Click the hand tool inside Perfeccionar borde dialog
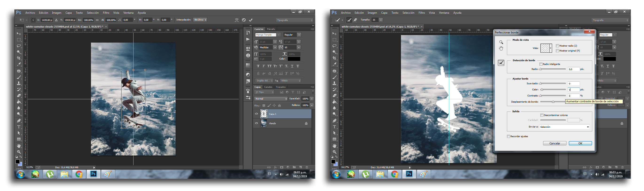Screen dimensions: 644x191 point(501,48)
